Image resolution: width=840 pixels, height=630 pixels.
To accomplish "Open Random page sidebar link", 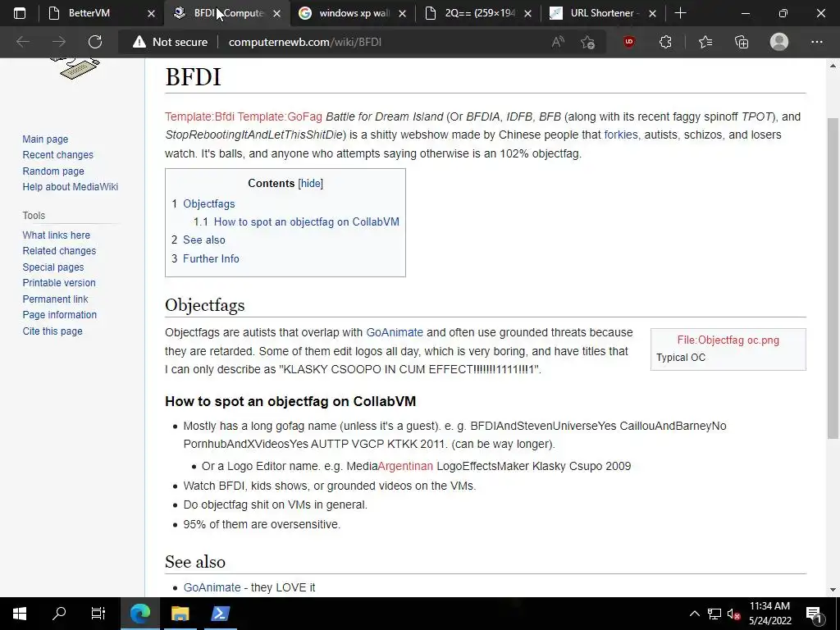I will point(53,171).
